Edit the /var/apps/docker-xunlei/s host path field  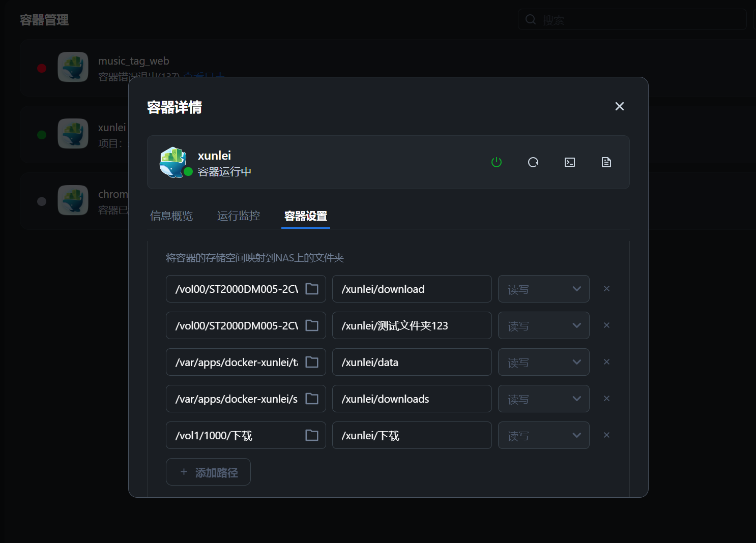pos(246,399)
